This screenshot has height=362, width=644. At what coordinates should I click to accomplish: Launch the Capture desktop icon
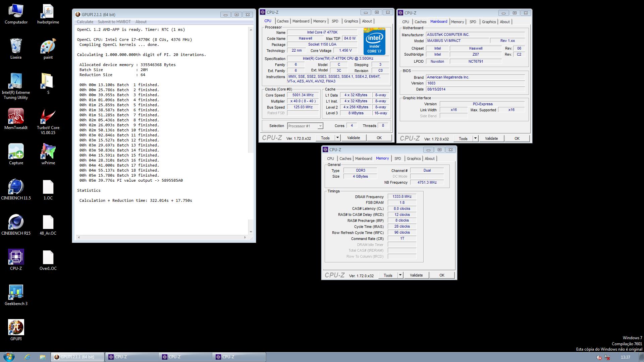(16, 155)
